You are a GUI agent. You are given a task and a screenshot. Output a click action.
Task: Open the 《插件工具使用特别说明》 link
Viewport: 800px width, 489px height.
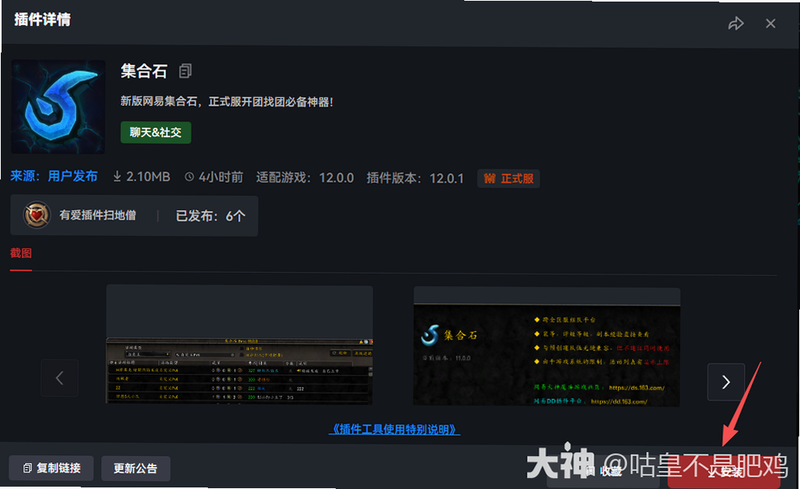394,429
